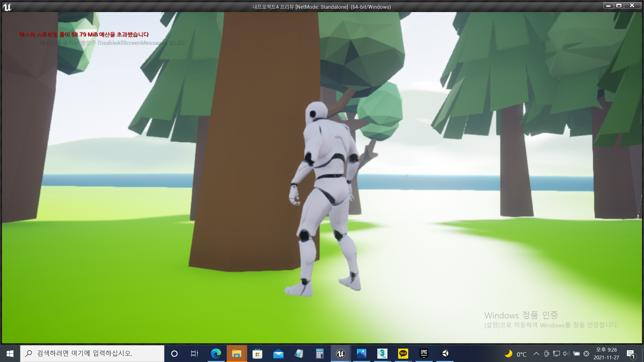
Task: Open the Mail app from the taskbar
Action: coord(278,354)
